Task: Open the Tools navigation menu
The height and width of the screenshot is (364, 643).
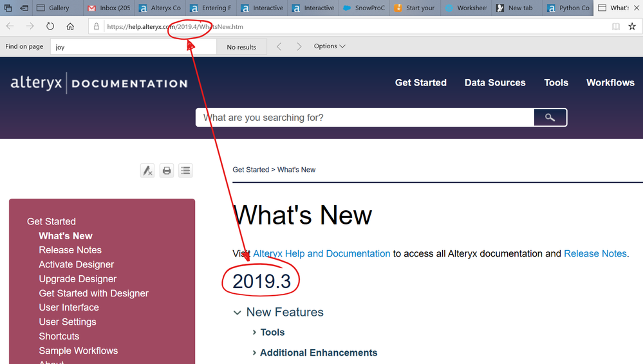Action: point(556,83)
